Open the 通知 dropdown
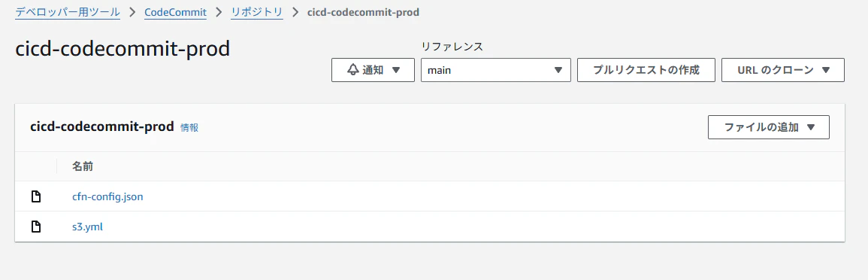 (373, 70)
